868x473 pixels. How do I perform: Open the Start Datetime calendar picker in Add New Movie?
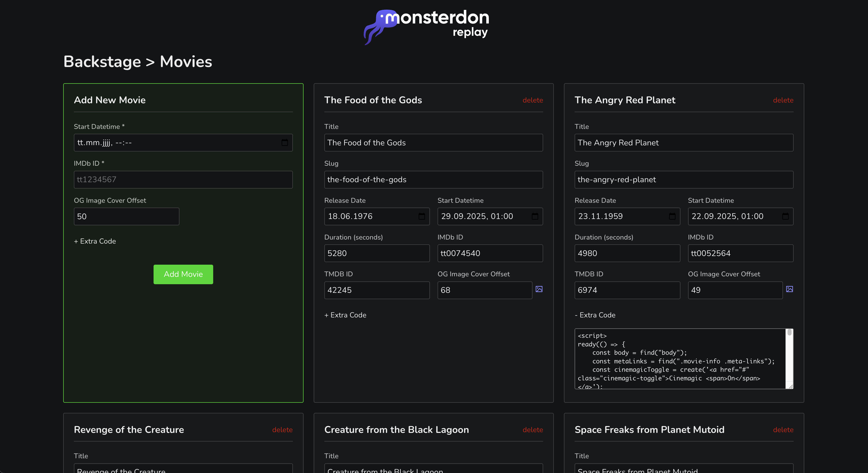coord(285,143)
